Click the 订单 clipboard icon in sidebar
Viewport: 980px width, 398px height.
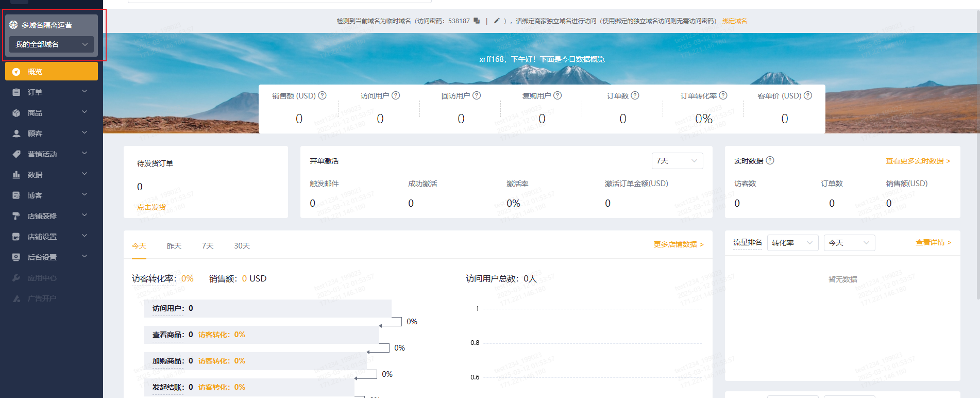16,92
